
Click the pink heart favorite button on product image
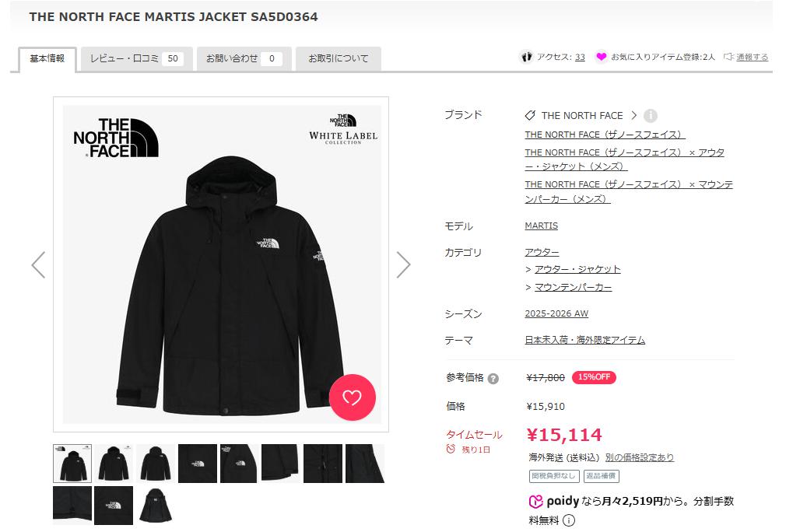[352, 397]
